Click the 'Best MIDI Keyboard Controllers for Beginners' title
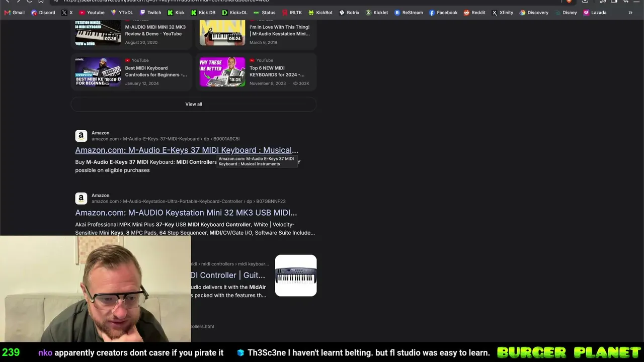This screenshot has width=644, height=362. [x=156, y=71]
